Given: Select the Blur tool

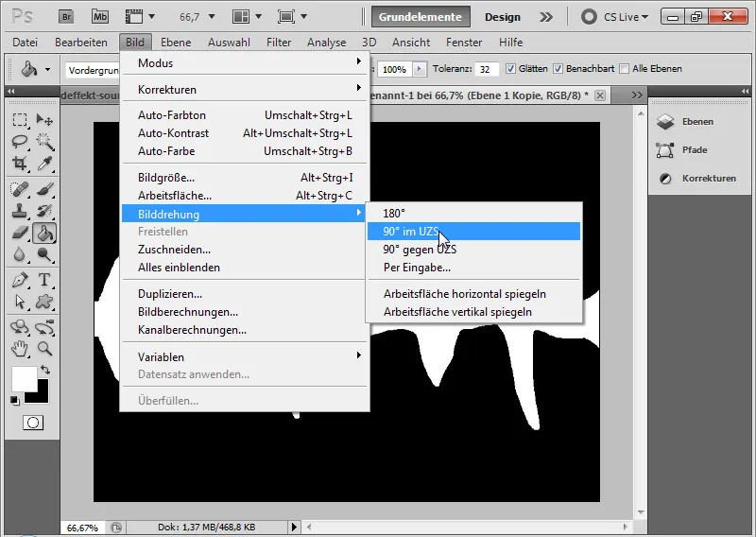Looking at the screenshot, I should tap(20, 254).
